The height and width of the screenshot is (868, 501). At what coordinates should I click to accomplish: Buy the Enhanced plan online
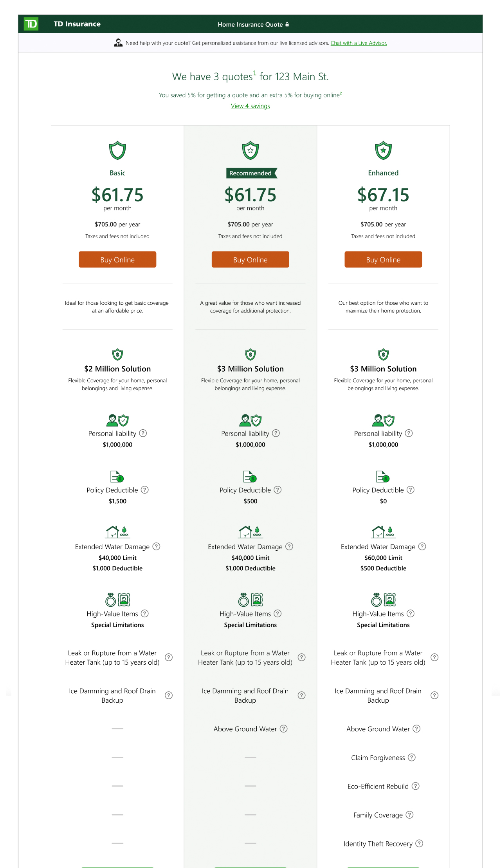[x=383, y=260]
